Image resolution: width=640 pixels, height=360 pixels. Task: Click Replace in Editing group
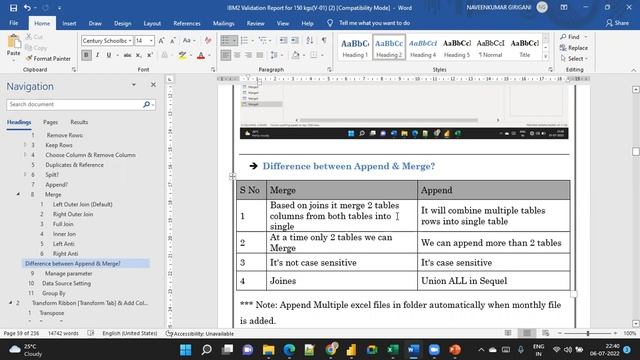[x=574, y=48]
